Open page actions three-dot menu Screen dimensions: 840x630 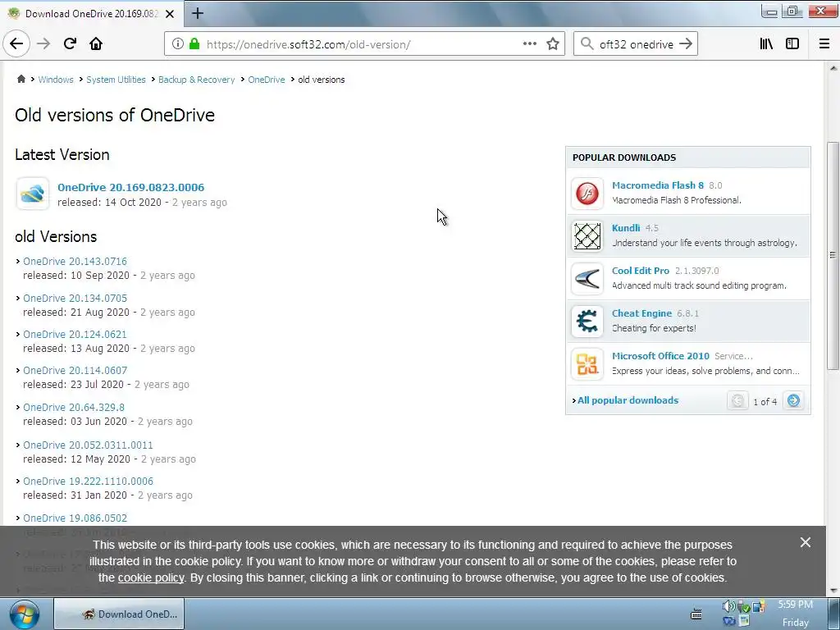coord(530,44)
